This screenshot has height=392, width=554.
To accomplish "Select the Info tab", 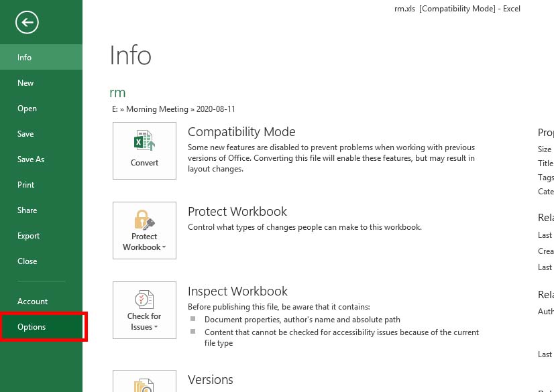I will [24, 57].
